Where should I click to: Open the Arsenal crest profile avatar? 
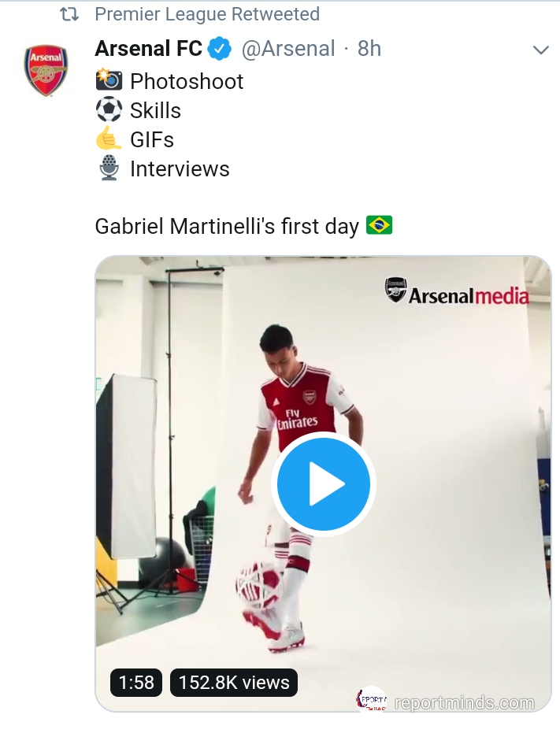click(46, 71)
